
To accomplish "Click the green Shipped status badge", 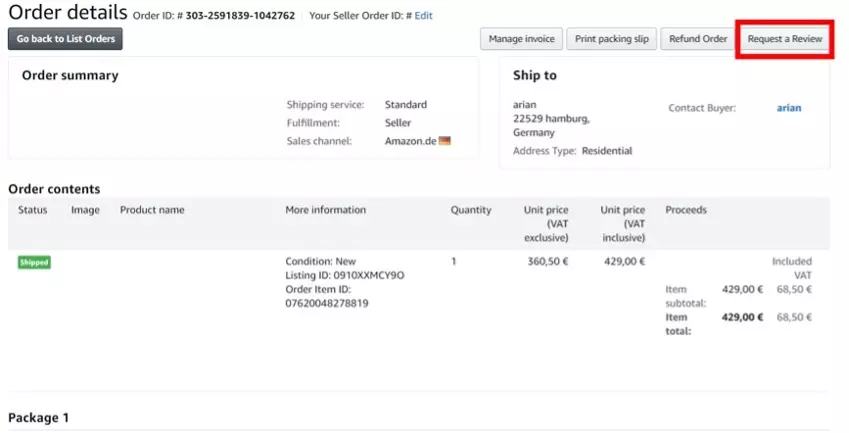I will coord(34,263).
